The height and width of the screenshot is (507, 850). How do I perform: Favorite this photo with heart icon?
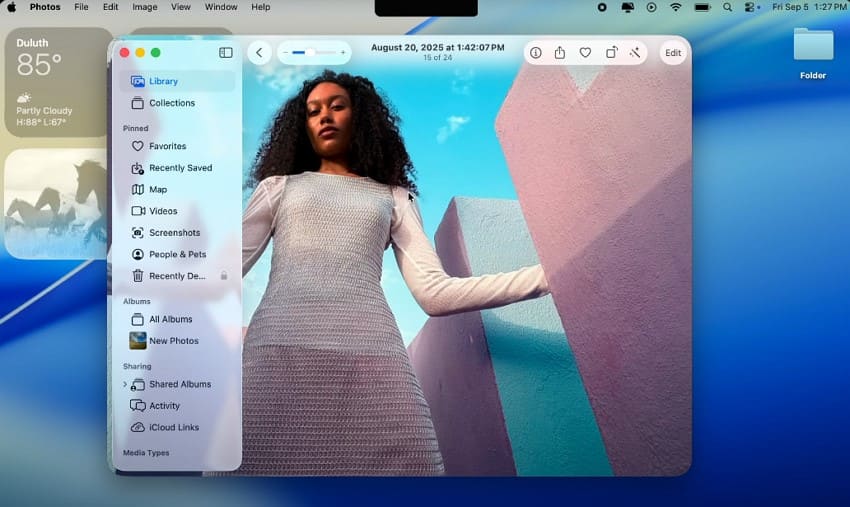[585, 53]
